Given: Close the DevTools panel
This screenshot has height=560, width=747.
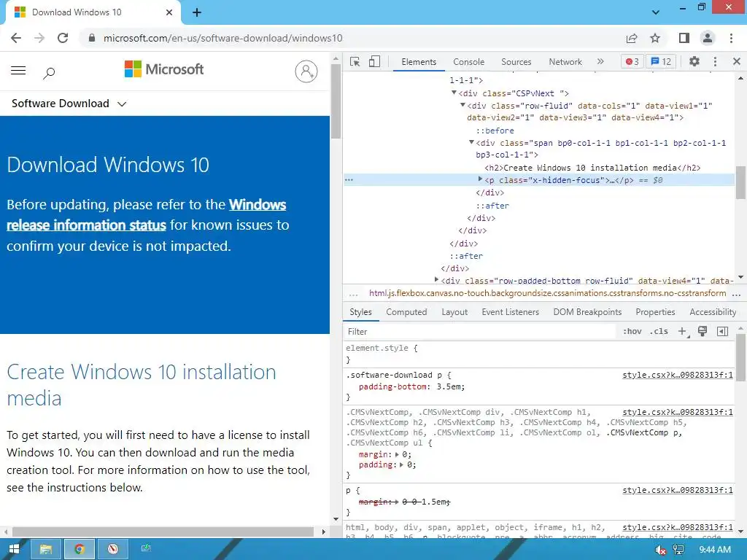Looking at the screenshot, I should tap(737, 61).
